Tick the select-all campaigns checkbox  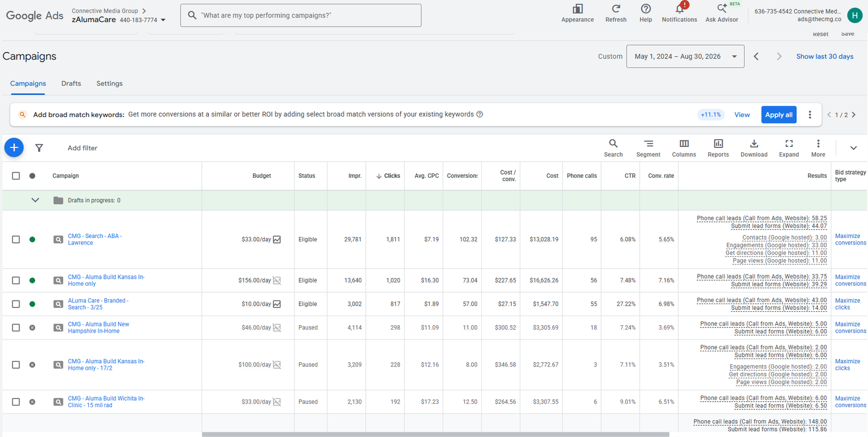click(x=16, y=176)
